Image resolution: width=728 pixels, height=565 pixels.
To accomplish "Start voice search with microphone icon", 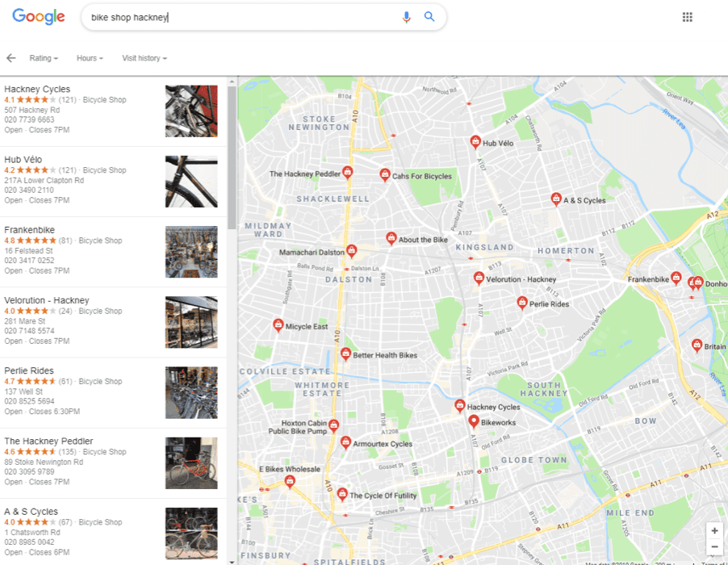I will point(406,17).
